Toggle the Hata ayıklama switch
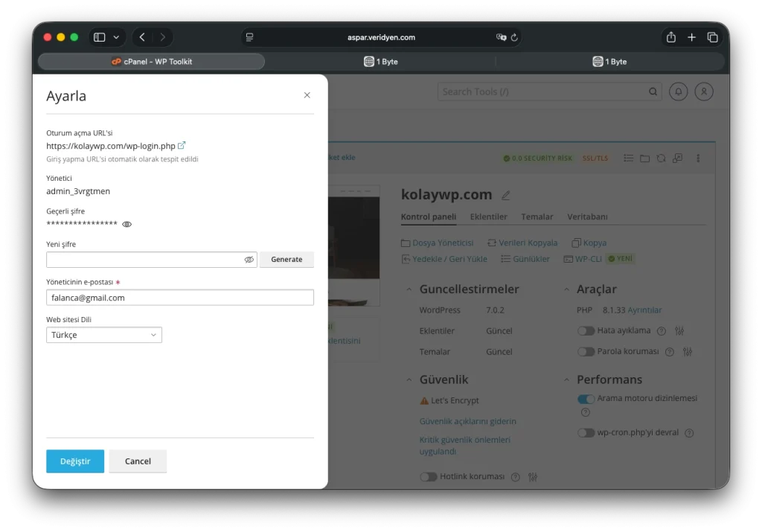762x532 pixels. [586, 331]
